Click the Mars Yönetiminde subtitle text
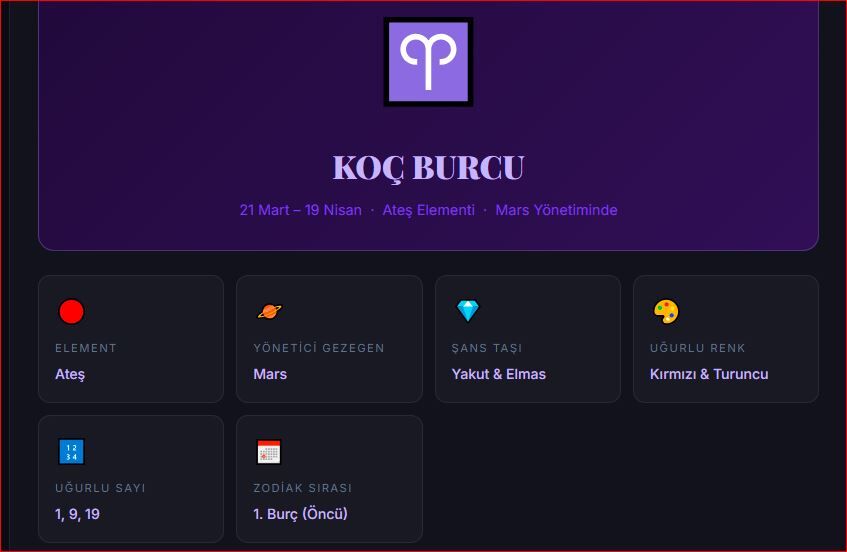Screen dimensions: 847x552 click(556, 210)
